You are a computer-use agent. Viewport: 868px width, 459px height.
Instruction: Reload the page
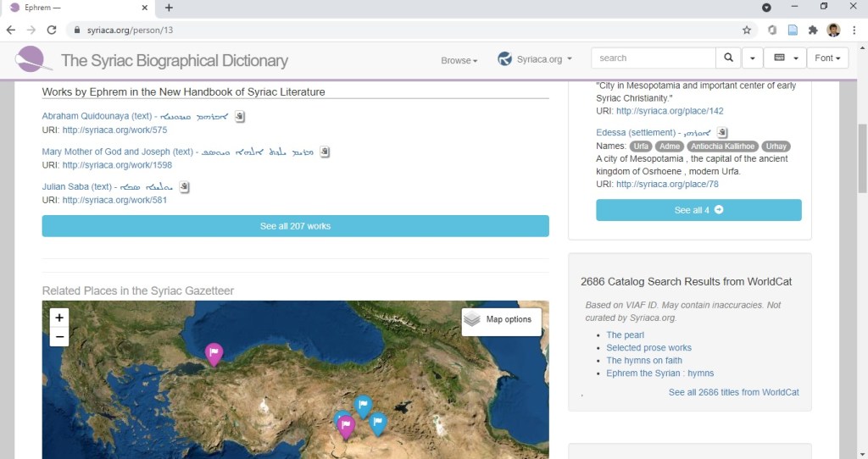pyautogui.click(x=52, y=30)
